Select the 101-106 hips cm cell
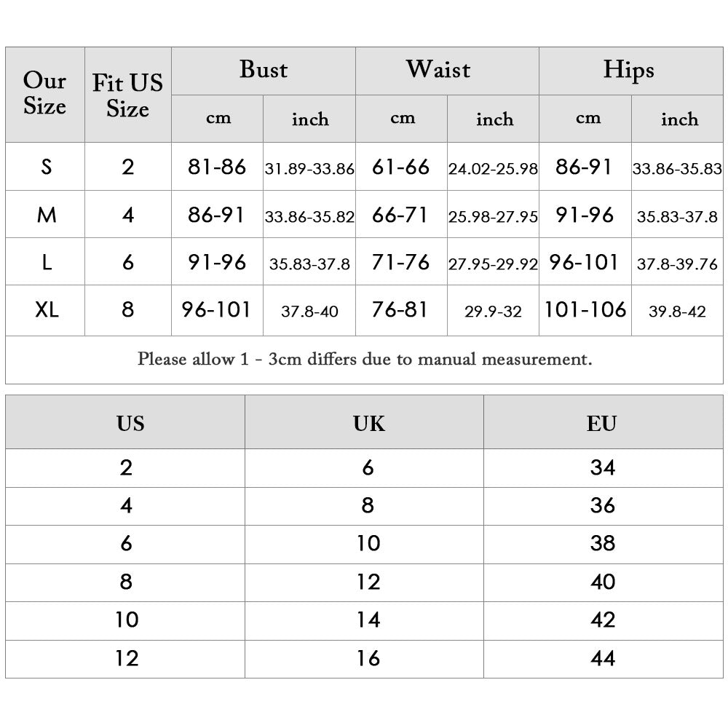This screenshot has height=728, width=728. click(x=585, y=310)
